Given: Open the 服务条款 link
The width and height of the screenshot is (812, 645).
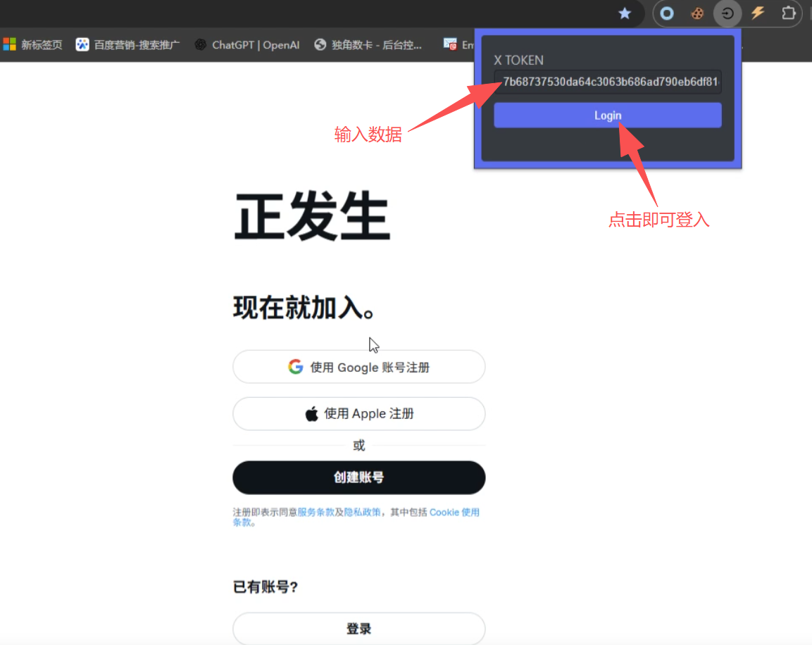Looking at the screenshot, I should tap(316, 512).
